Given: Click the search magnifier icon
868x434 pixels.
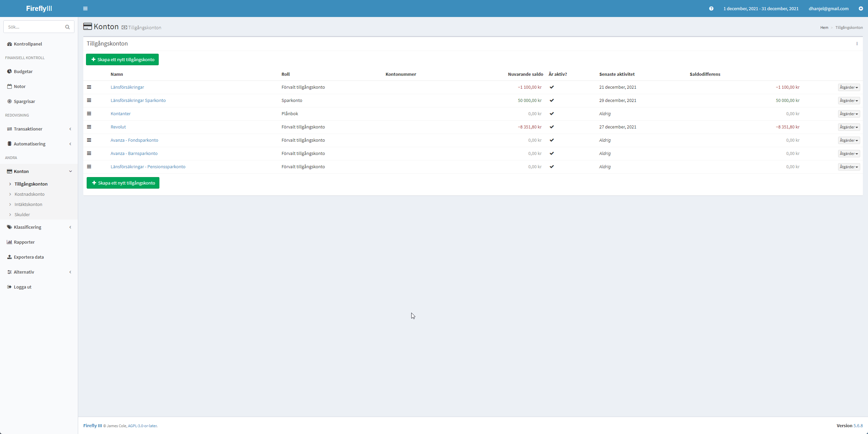Looking at the screenshot, I should click(67, 27).
